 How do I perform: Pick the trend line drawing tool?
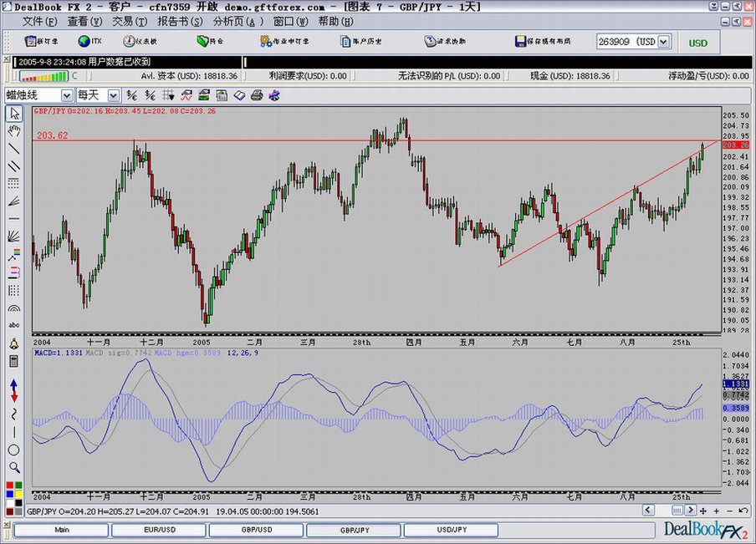click(14, 149)
